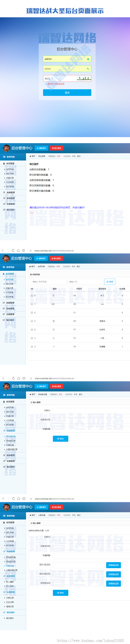Viewport: 130px width, 644px height.
Task: Expand 系统管理 in the 网站信息 screen sidebar
Action: pos(13,198)
